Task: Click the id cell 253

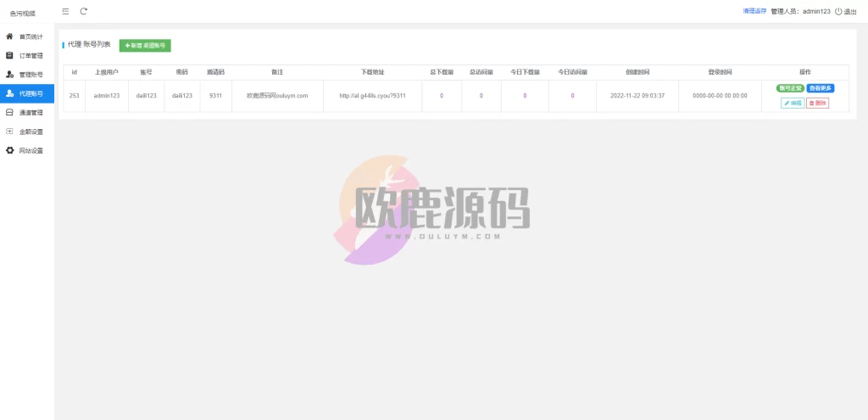Action: click(75, 96)
